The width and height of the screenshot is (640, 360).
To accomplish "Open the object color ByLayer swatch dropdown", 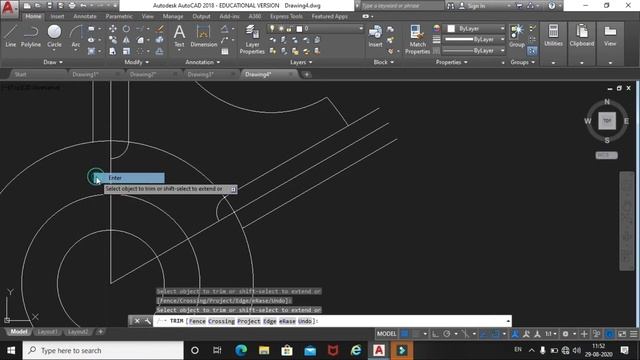I will pos(474,29).
